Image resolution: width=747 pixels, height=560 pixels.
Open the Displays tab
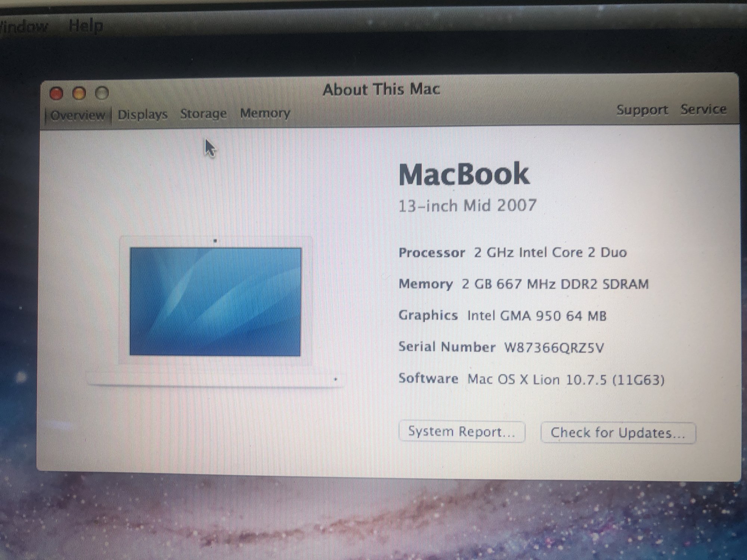[143, 114]
